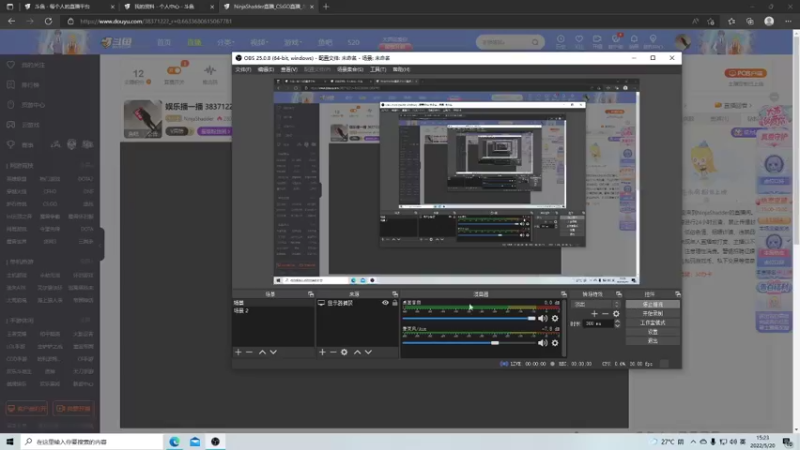The height and width of the screenshot is (450, 800).
Task: Pop out the OBS Scenes dock
Action: click(311, 294)
